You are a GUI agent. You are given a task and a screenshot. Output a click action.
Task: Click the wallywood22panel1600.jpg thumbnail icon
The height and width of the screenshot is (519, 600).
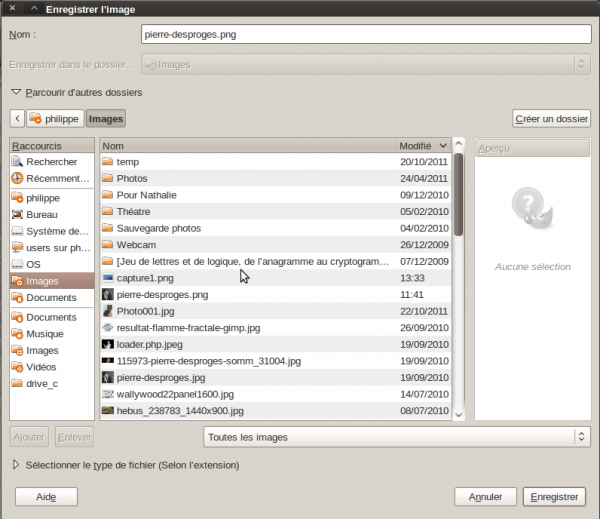pos(108,394)
